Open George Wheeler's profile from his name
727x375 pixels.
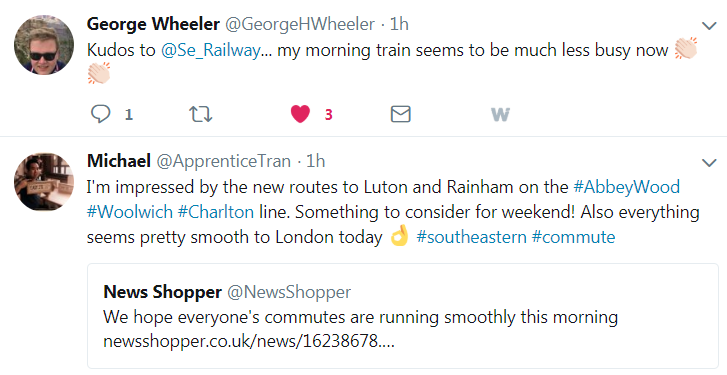coord(153,24)
